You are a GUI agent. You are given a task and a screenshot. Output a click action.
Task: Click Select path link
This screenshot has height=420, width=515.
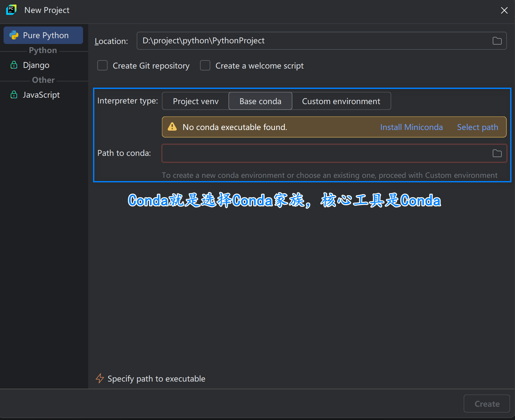click(x=478, y=127)
